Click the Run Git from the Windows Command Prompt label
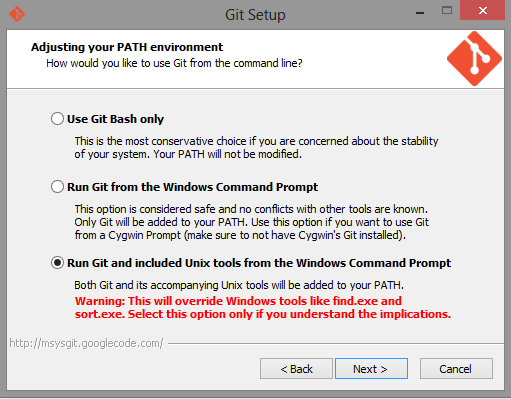The width and height of the screenshot is (511, 399). [192, 187]
